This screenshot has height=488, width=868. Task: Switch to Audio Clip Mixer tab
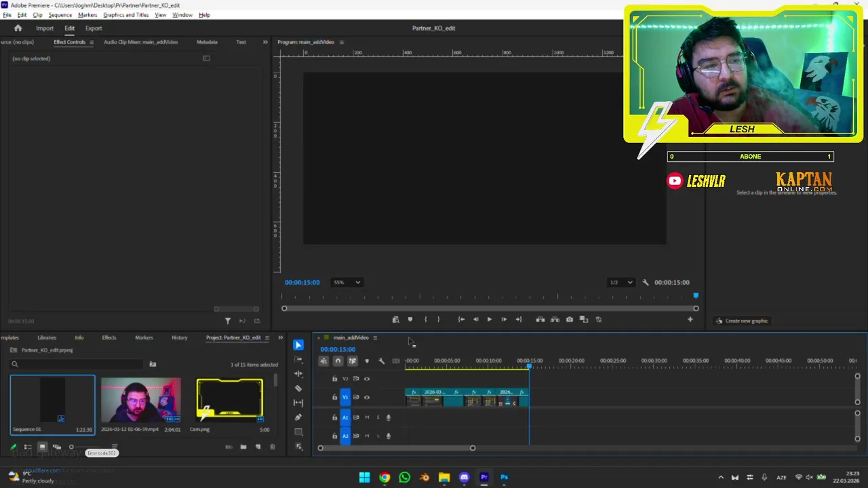[x=141, y=42]
